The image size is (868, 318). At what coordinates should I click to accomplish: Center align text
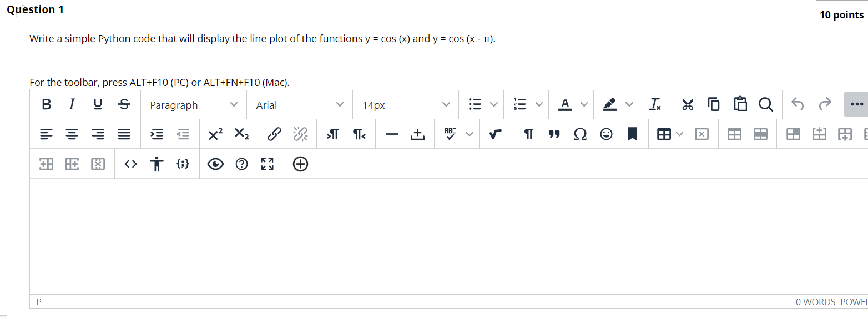click(72, 134)
